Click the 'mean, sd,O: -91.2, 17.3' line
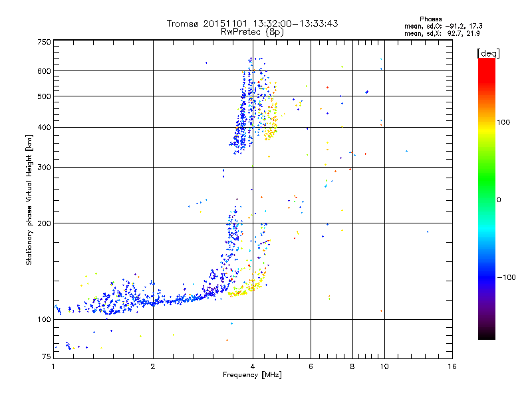 tap(443, 26)
